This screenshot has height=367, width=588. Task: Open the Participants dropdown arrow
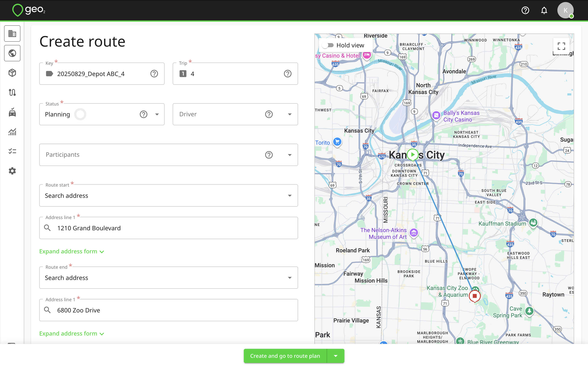click(290, 155)
